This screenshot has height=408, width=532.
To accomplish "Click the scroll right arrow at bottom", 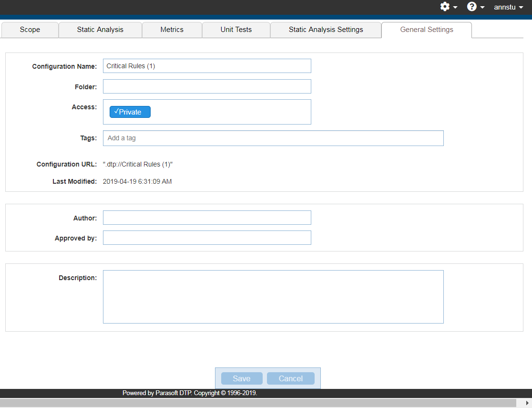I will pos(527,403).
